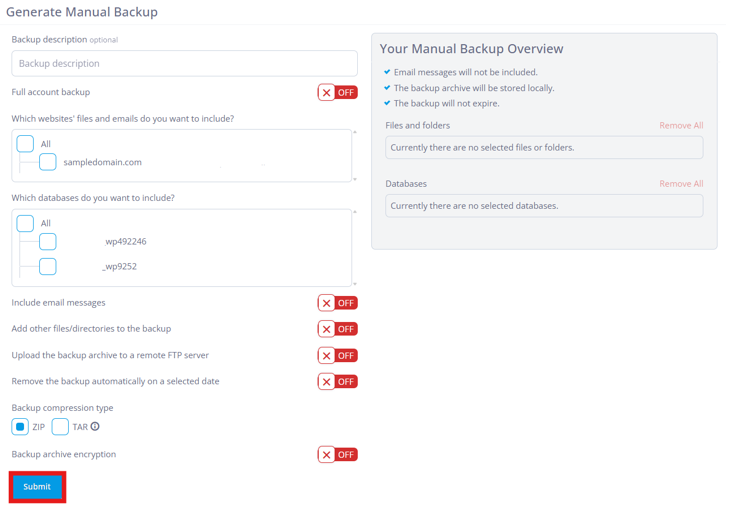
Task: Choose TAR compression type
Action: [x=60, y=426]
